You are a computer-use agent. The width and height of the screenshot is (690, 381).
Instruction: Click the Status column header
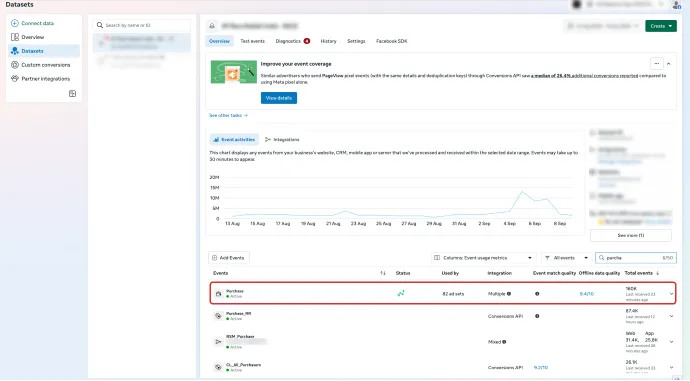(403, 273)
